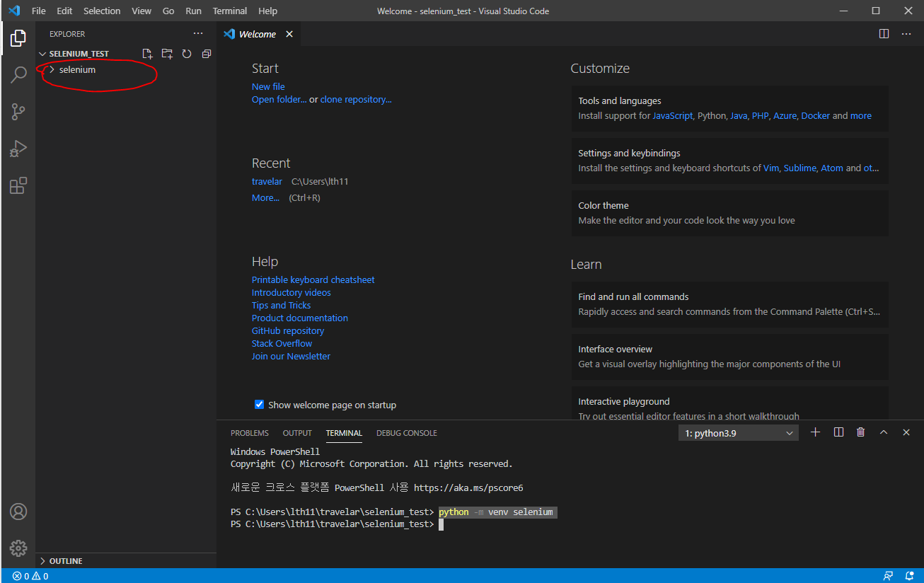Open the Color theme card
924x583 pixels.
(729, 213)
